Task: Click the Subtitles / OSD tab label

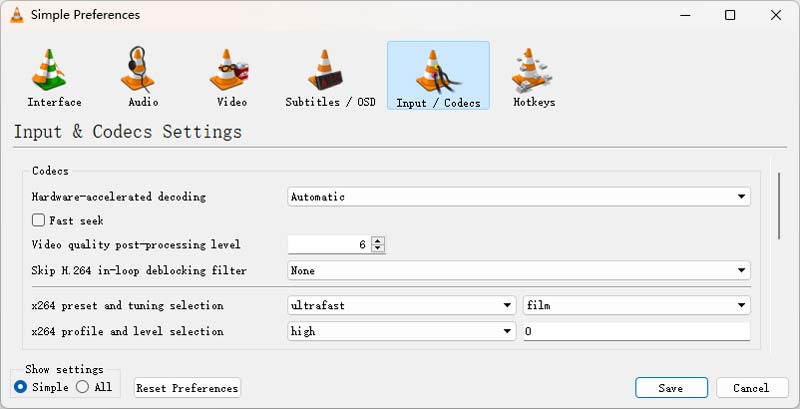Action: (331, 102)
